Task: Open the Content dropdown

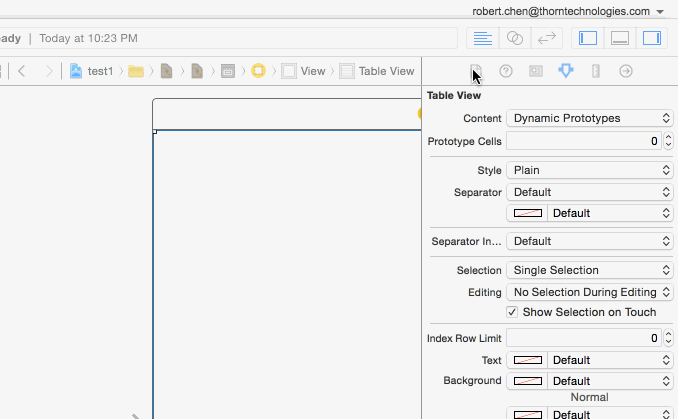Action: [x=590, y=118]
